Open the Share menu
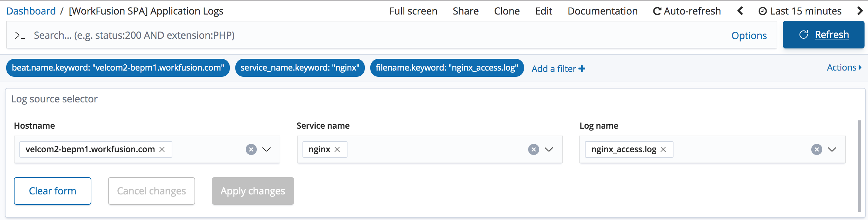 pyautogui.click(x=465, y=11)
